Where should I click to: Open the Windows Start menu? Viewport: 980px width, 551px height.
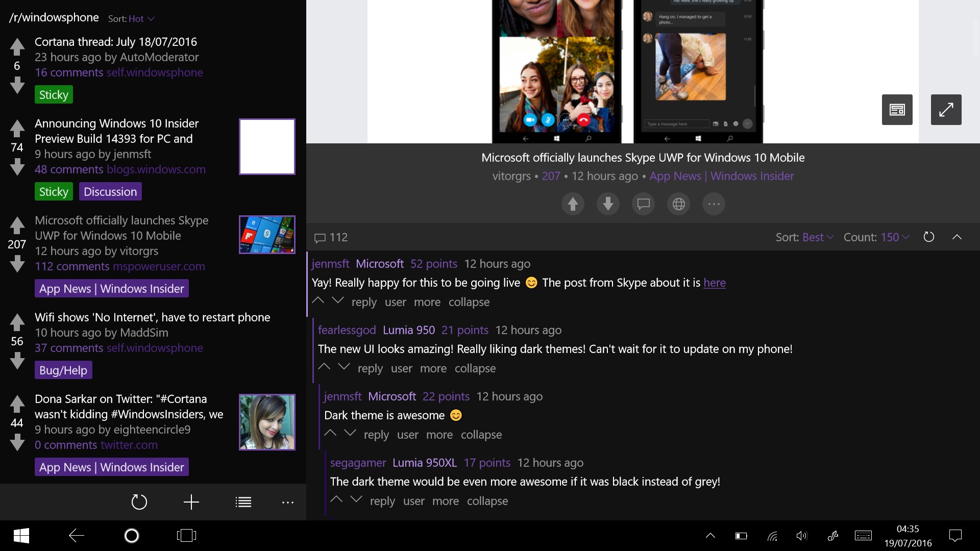click(20, 536)
